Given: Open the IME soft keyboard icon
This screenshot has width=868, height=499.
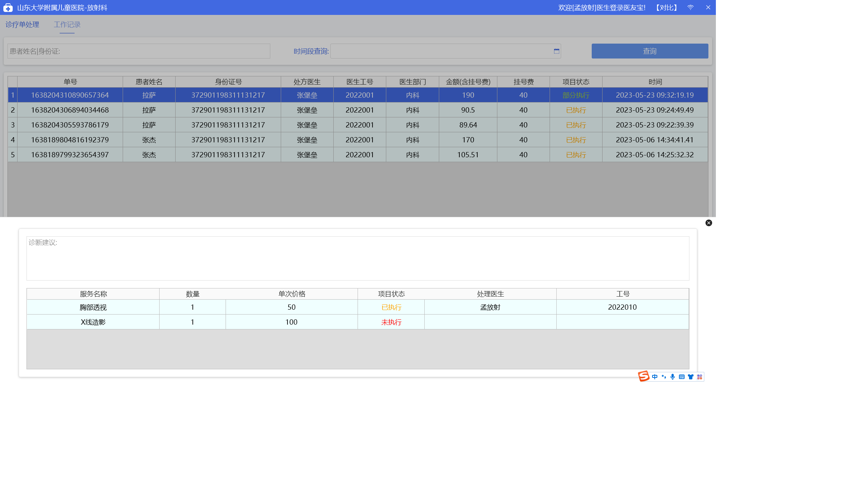Looking at the screenshot, I should pyautogui.click(x=682, y=377).
